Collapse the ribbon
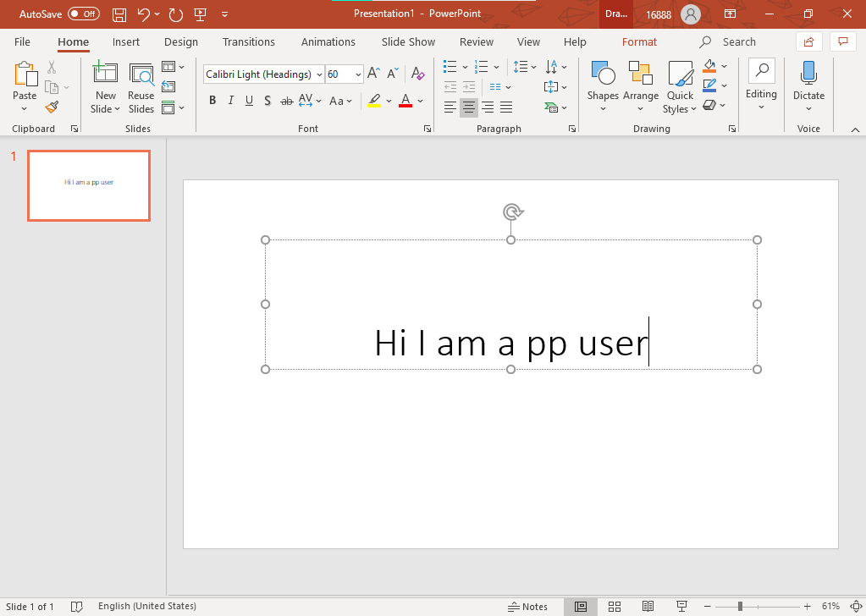Screen dimensions: 866x616 click(855, 129)
